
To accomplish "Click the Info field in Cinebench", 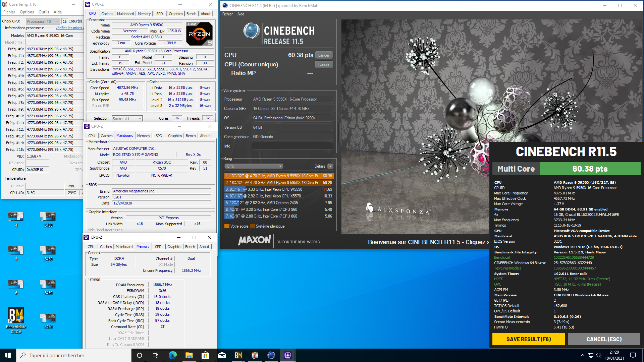I will pos(292,146).
